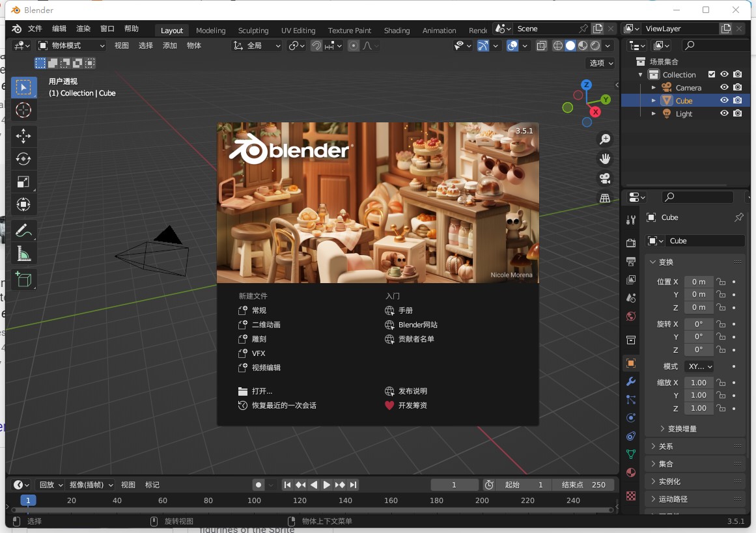This screenshot has width=756, height=533.
Task: Uncheck Collection exclude checkbox
Action: 711,74
